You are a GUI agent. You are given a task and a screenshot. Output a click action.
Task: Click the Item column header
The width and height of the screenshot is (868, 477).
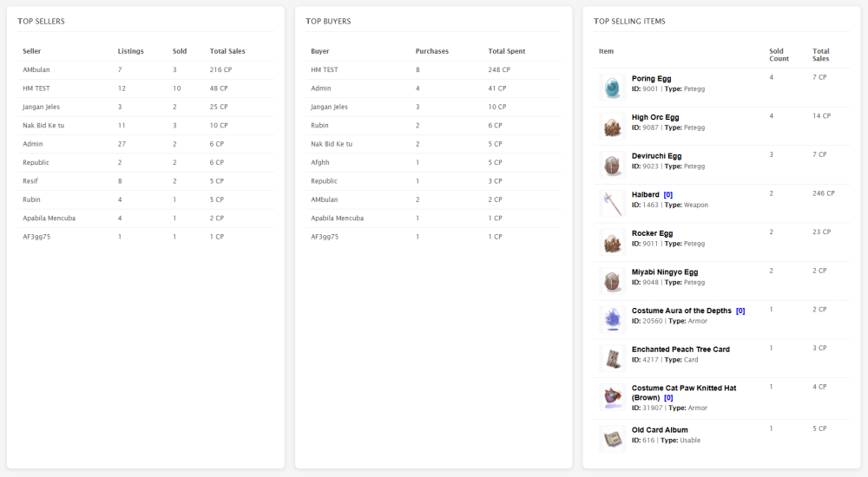click(x=606, y=51)
